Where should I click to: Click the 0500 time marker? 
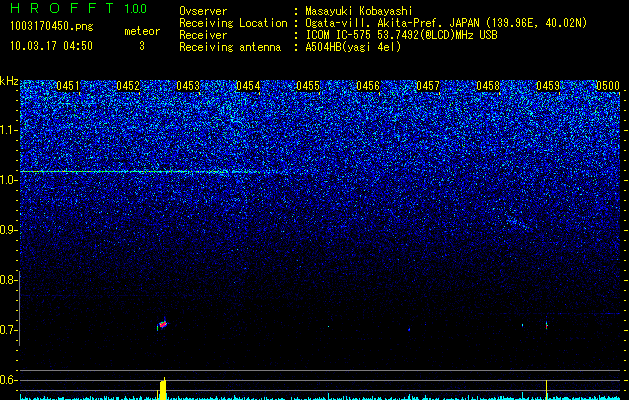[608, 86]
